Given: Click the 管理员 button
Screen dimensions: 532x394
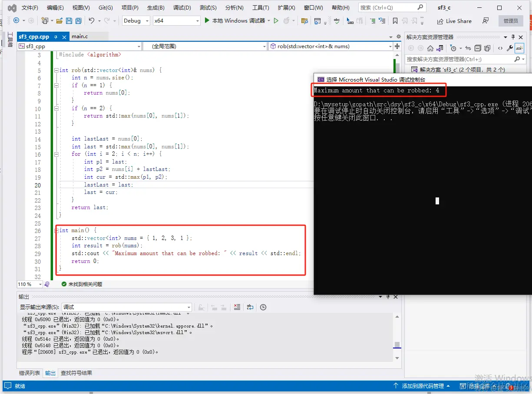Looking at the screenshot, I should (511, 21).
